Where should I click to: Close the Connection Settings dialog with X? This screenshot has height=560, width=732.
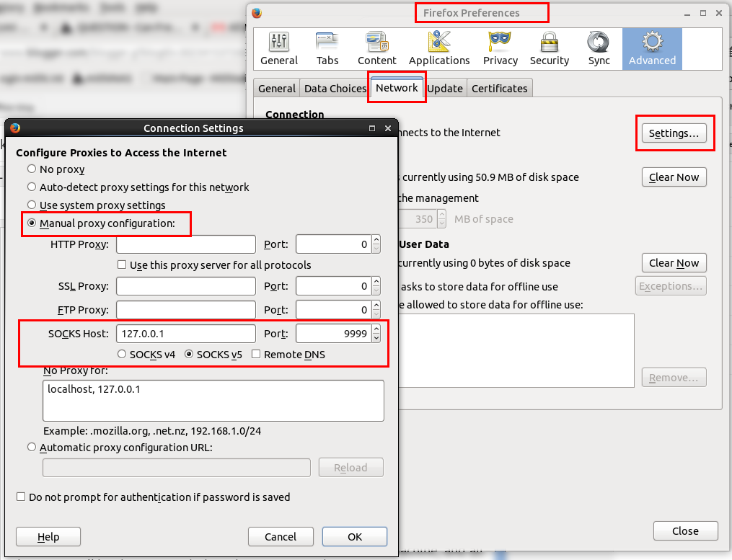coord(388,128)
